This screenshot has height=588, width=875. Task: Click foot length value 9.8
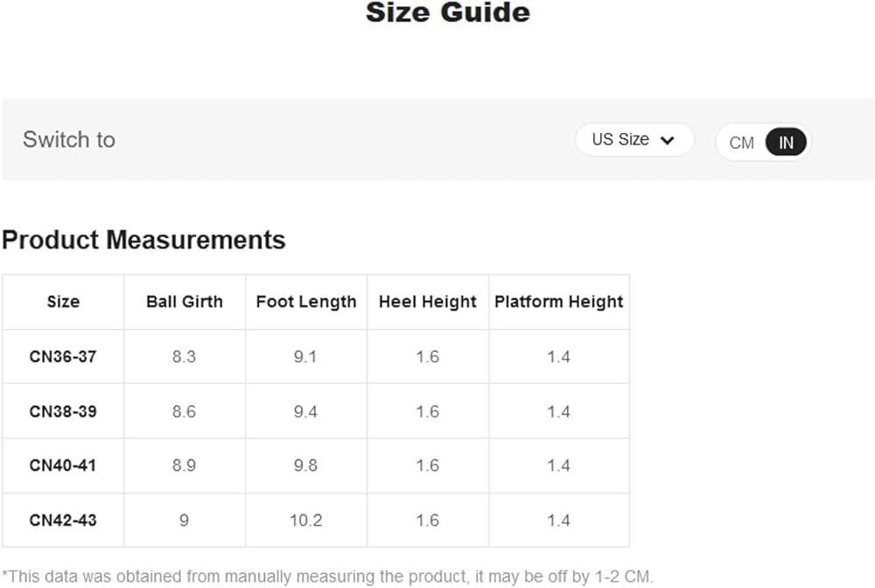coord(305,465)
